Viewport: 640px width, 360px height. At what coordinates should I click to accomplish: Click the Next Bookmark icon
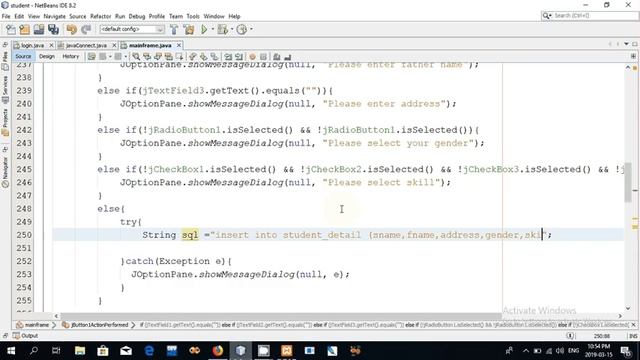[x=203, y=57]
